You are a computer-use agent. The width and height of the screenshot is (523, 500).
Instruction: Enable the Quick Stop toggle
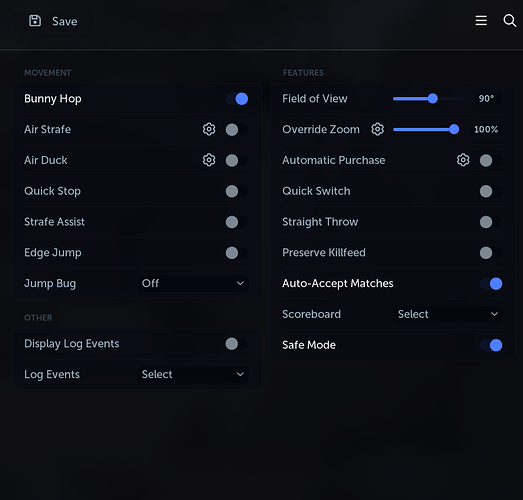click(237, 191)
